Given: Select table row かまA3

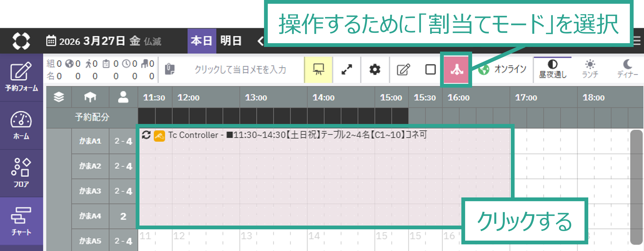Looking at the screenshot, I should tap(90, 191).
